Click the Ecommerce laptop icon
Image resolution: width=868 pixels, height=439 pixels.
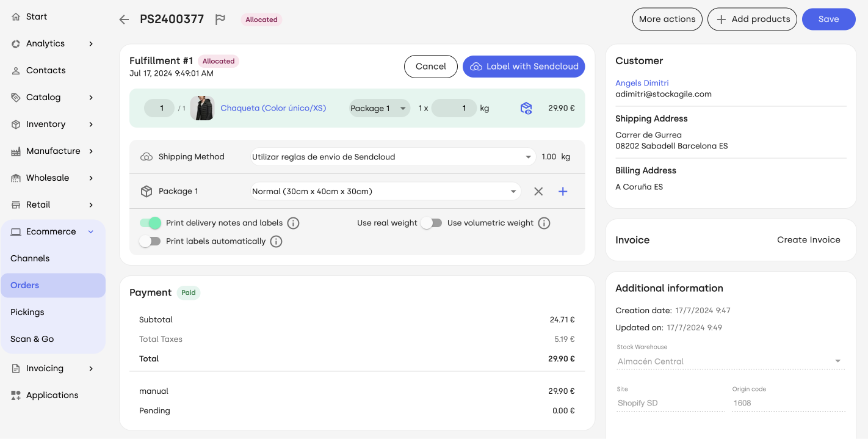click(x=16, y=231)
